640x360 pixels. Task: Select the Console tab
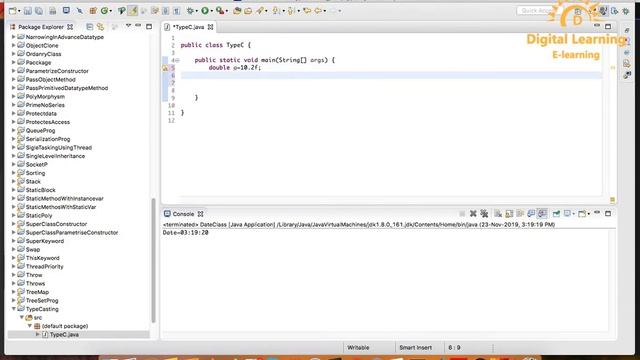[183, 214]
